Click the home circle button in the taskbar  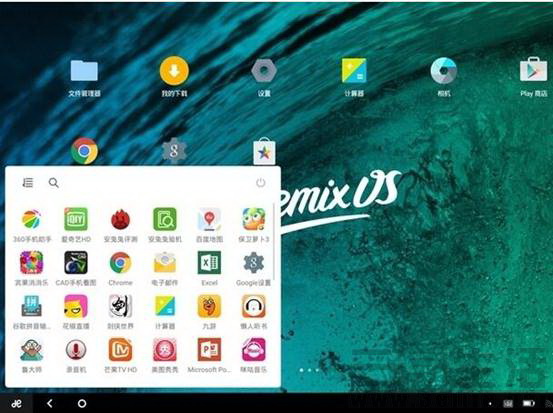pyautogui.click(x=82, y=403)
